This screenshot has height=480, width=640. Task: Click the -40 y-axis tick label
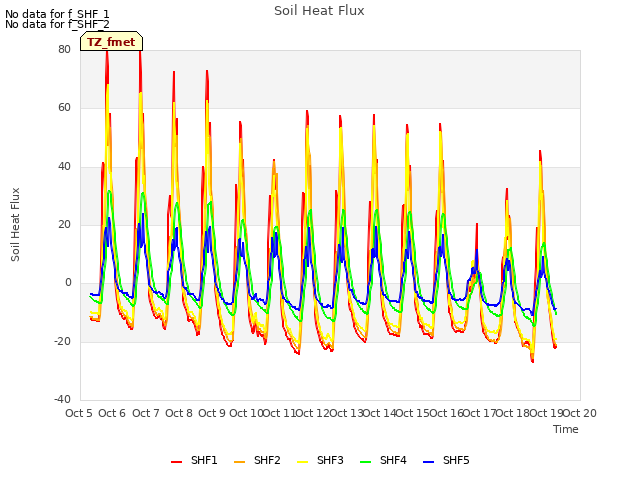(62, 399)
